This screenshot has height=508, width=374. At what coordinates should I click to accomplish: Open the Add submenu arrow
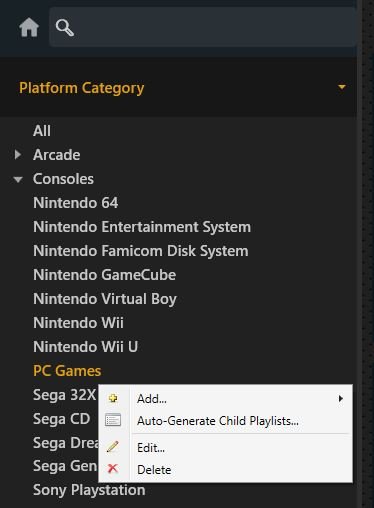point(341,398)
